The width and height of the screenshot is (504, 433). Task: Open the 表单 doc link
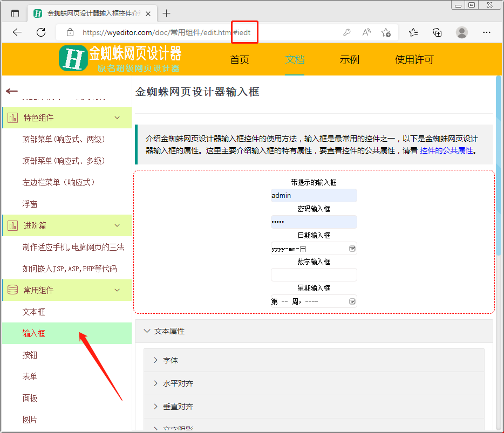[30, 376]
